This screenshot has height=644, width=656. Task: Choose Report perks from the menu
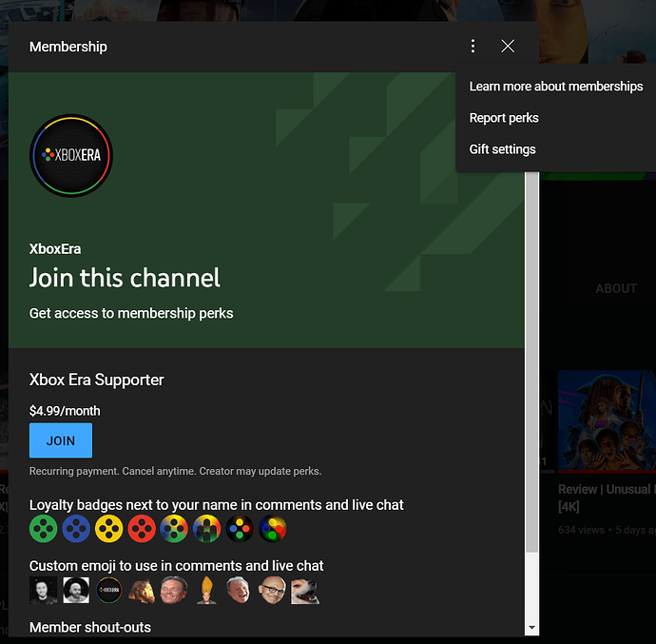[x=504, y=118]
